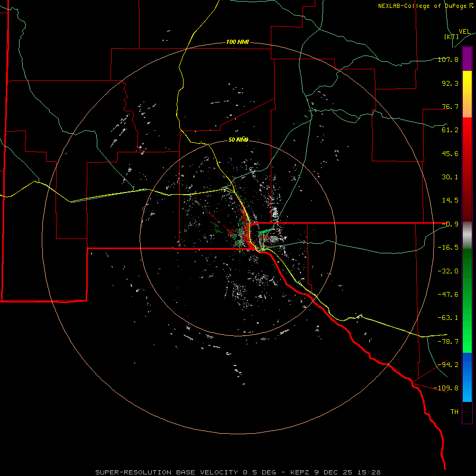The image size is (476, 476).
Task: Click the 76.7 legend value
Action: [450, 106]
